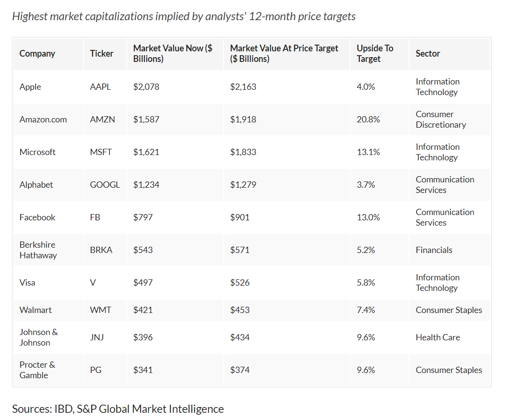Click Apple's $2,163 price target value

point(243,87)
